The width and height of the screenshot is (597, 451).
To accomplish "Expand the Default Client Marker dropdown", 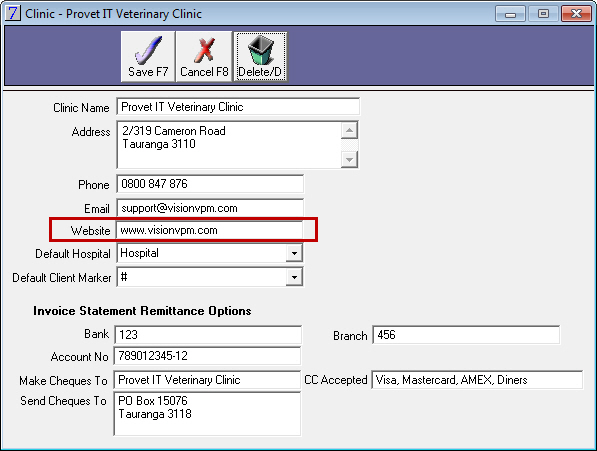I will [x=294, y=277].
